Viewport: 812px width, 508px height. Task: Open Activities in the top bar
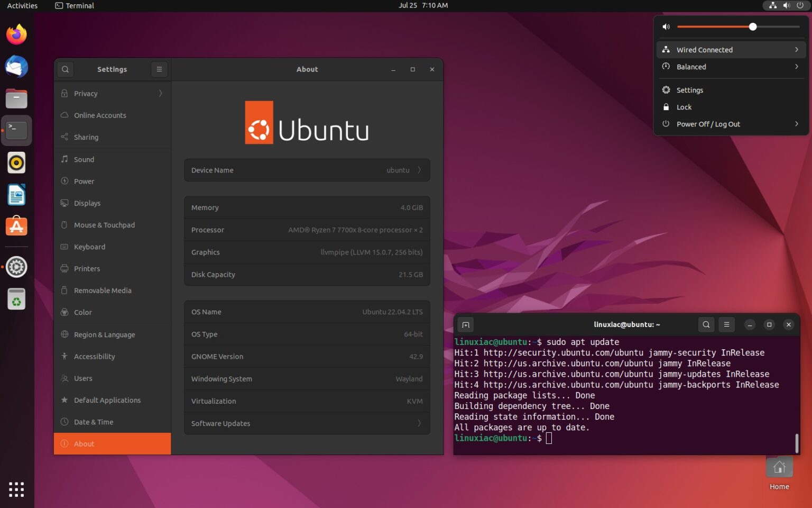pos(22,5)
